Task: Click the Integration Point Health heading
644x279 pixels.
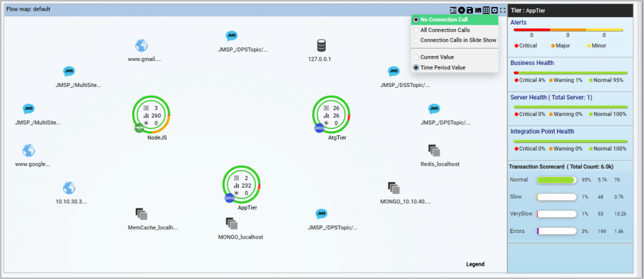Action: pos(543,131)
